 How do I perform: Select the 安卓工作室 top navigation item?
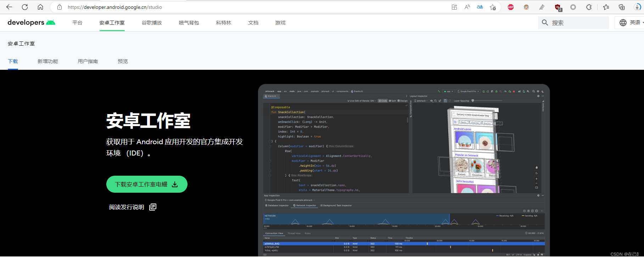(112, 23)
